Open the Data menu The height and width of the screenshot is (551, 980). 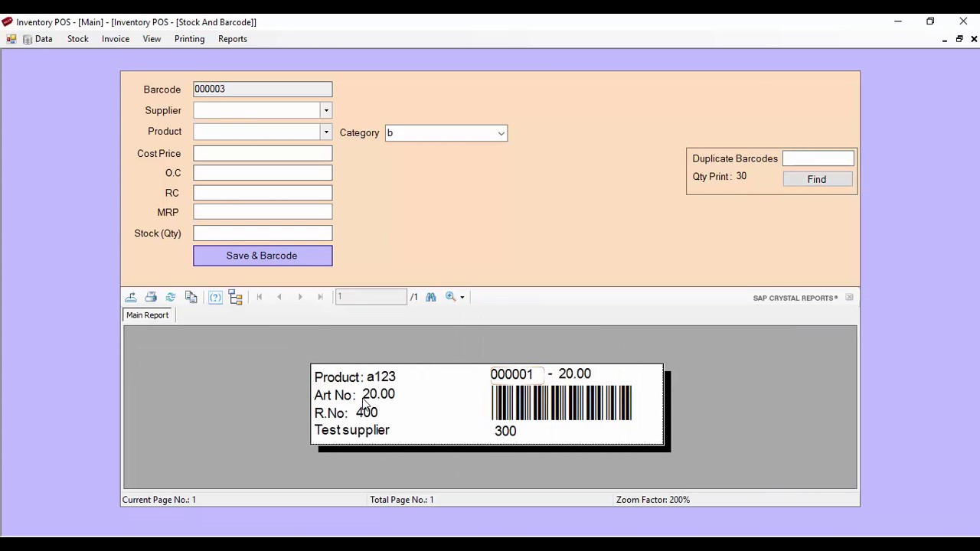[x=44, y=39]
